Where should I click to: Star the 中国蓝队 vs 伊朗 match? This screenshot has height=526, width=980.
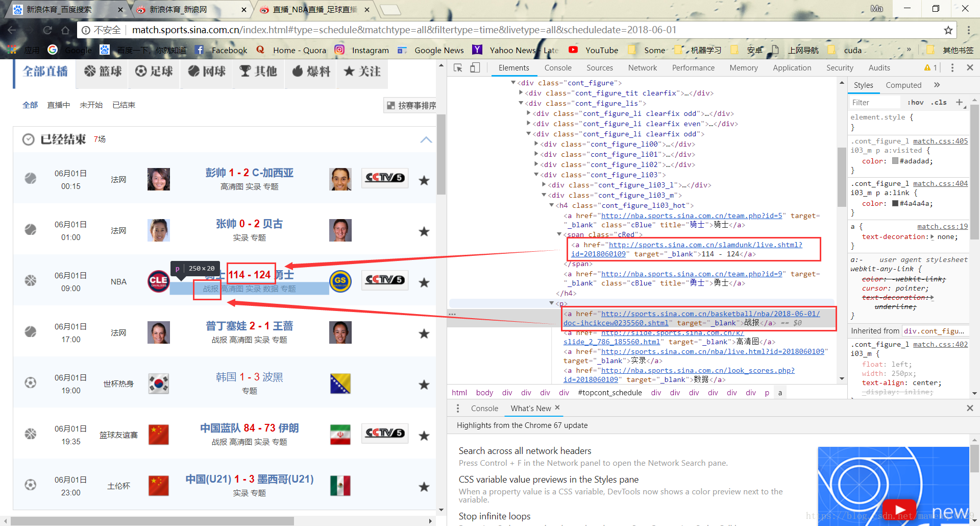[x=424, y=436]
